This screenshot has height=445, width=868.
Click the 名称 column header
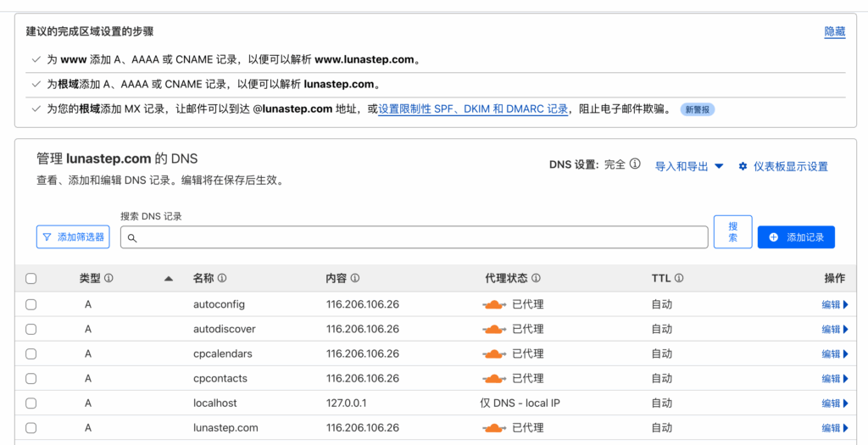coord(203,278)
